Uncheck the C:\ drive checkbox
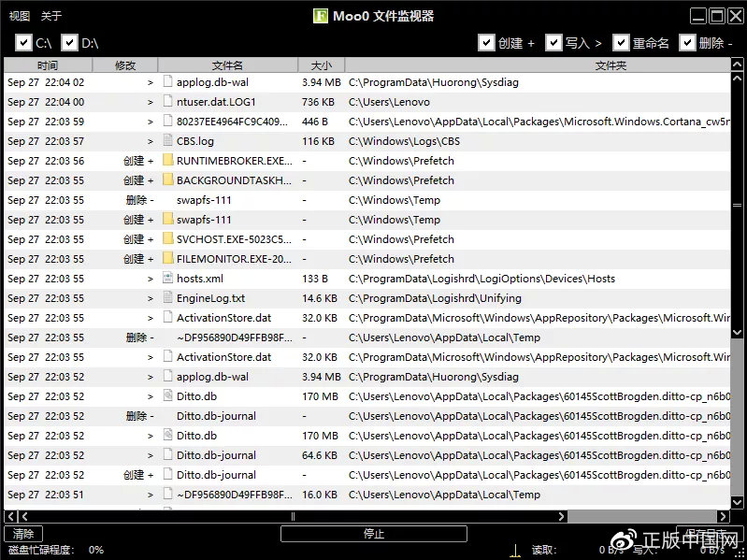 pos(23,43)
